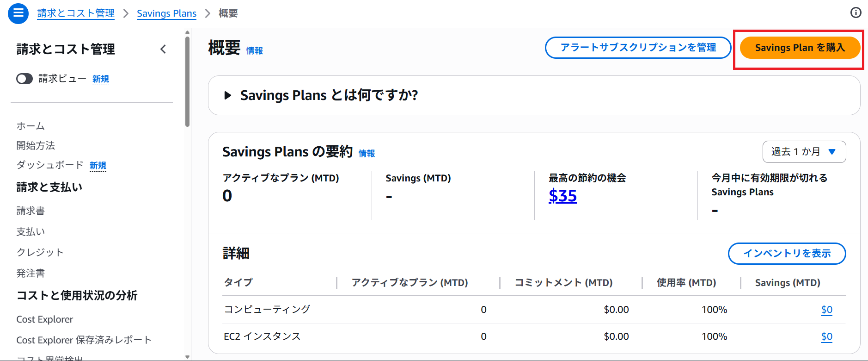Open the 過去 1 か月 period dropdown

click(804, 152)
